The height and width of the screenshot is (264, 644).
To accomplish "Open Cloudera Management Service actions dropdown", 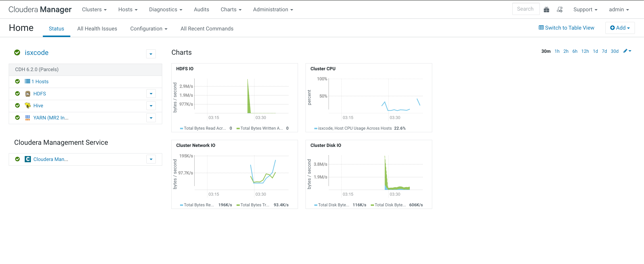I will pyautogui.click(x=151, y=159).
